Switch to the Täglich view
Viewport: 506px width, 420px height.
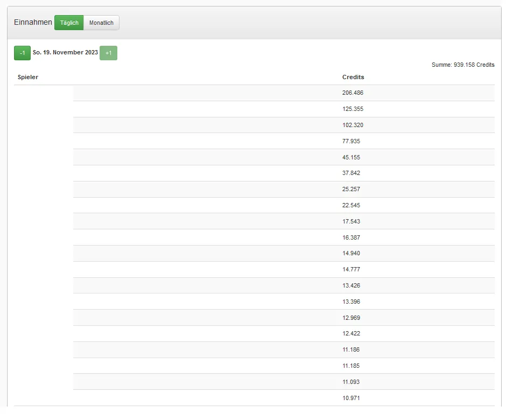(x=69, y=23)
